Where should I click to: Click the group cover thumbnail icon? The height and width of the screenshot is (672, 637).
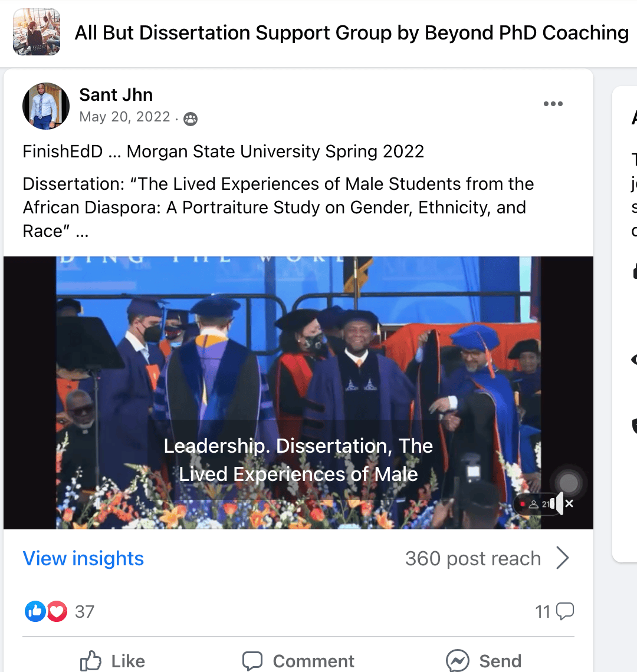point(37,32)
